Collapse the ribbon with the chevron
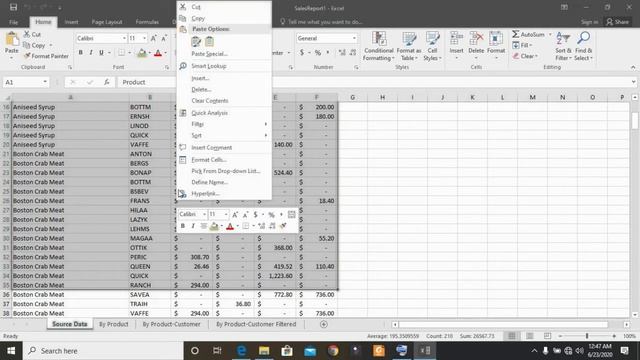Image resolution: width=640 pixels, height=360 pixels. [633, 67]
